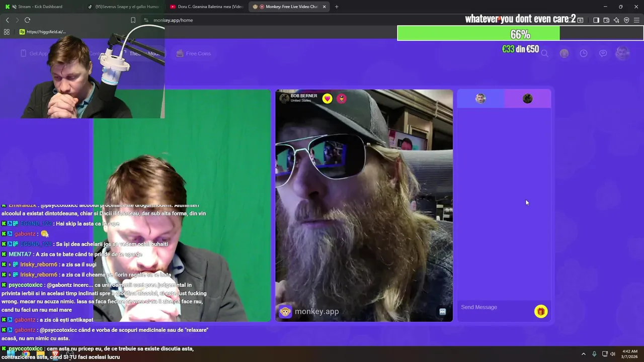Send a gift with the gift icon
Viewport: 644px width, 362px height.
[x=541, y=312]
